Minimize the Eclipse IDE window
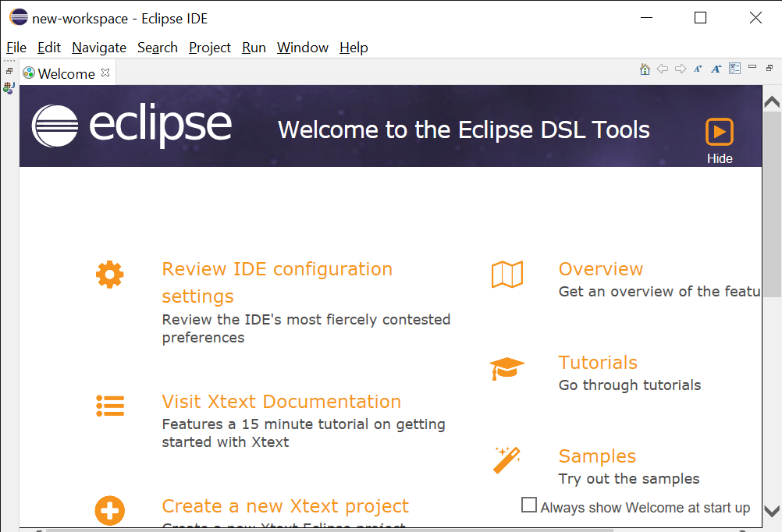 click(647, 18)
